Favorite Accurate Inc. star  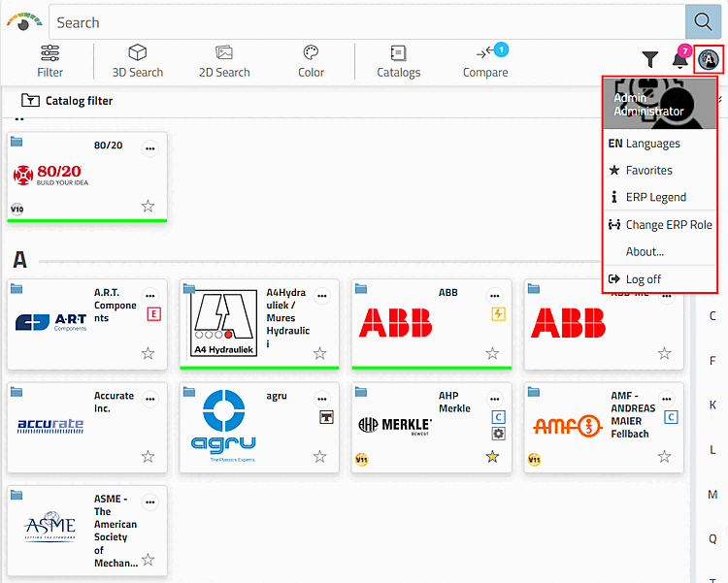(148, 457)
